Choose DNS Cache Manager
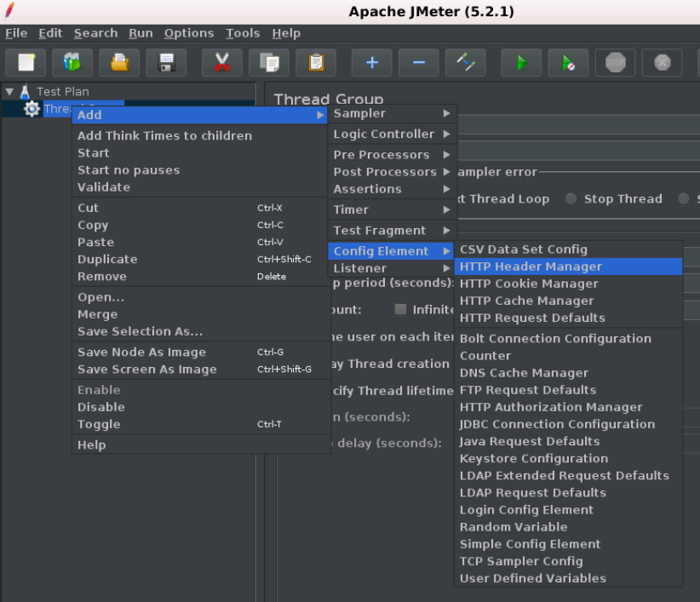This screenshot has height=602, width=700. click(568, 373)
